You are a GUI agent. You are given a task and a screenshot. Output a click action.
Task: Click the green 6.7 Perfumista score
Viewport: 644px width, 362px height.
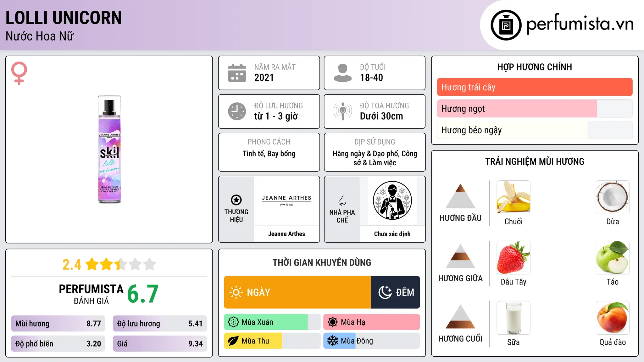coord(143,294)
